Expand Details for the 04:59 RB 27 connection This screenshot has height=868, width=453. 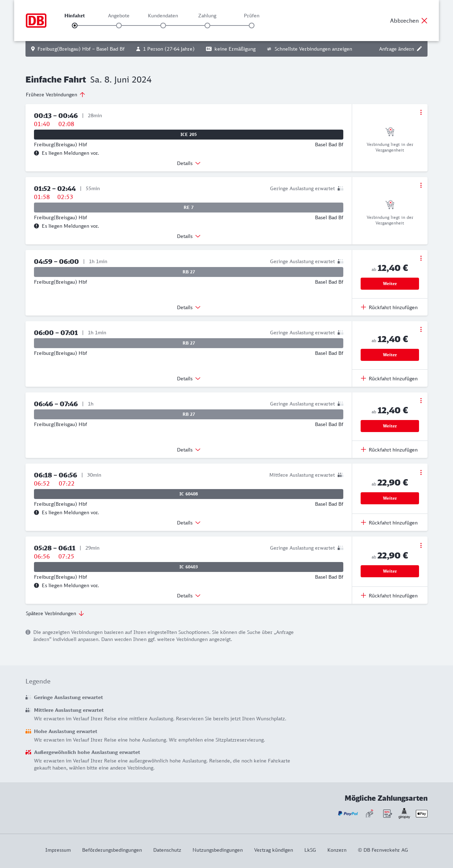[189, 307]
